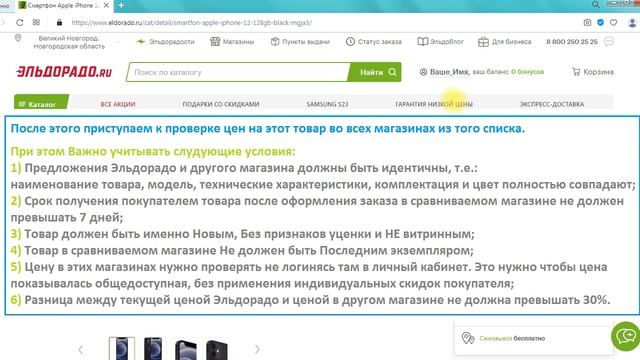Open the Корзина shopping cart
Screen dimensions: 640x360
click(x=593, y=72)
